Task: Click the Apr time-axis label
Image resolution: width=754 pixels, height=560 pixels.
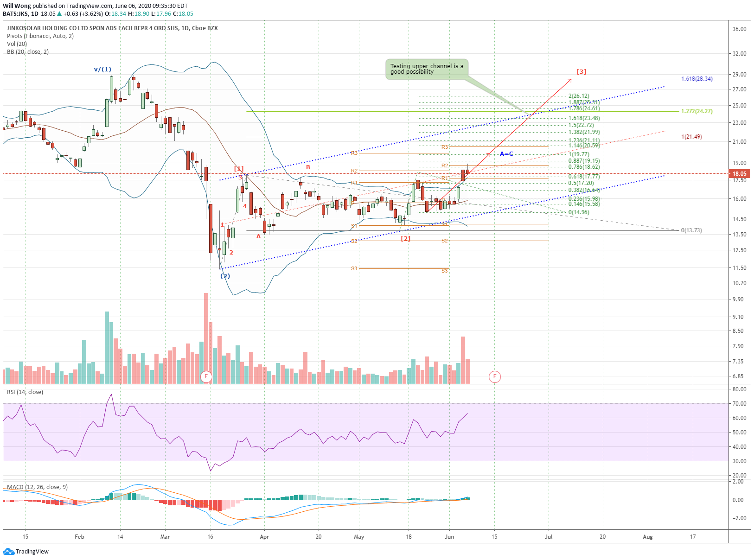Action: [264, 537]
